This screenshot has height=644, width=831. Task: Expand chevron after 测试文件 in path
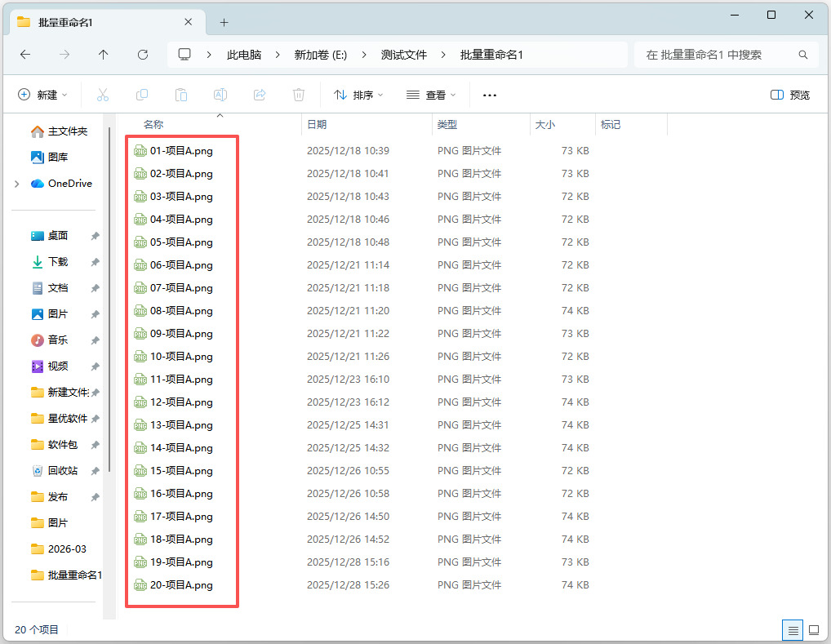pyautogui.click(x=443, y=55)
